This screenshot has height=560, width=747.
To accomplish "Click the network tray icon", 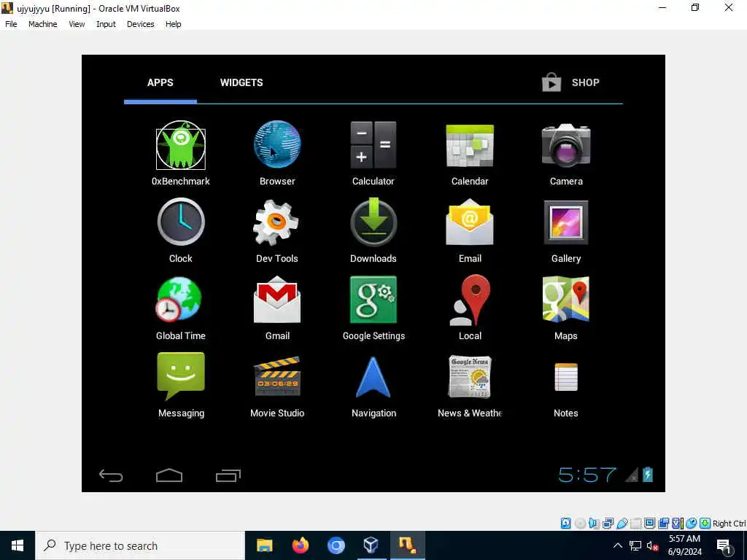I will tap(635, 545).
